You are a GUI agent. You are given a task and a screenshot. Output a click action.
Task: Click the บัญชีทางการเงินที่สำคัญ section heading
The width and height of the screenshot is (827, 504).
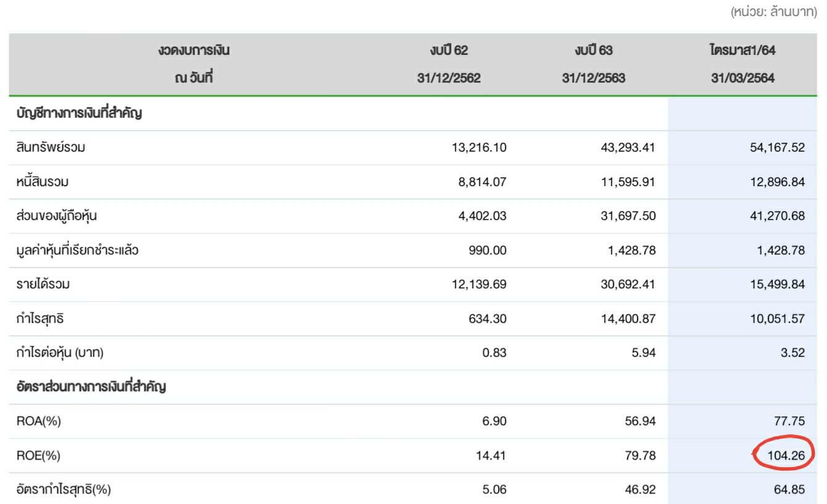[x=80, y=113]
